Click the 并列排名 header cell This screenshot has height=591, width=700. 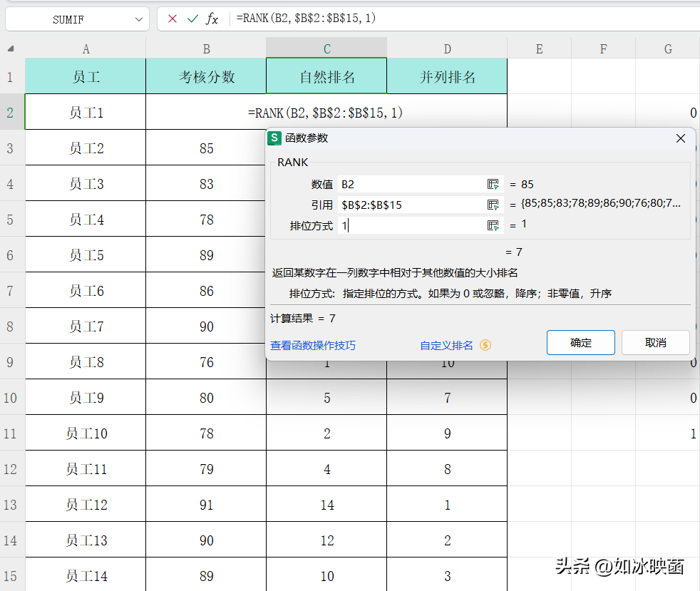tap(448, 77)
